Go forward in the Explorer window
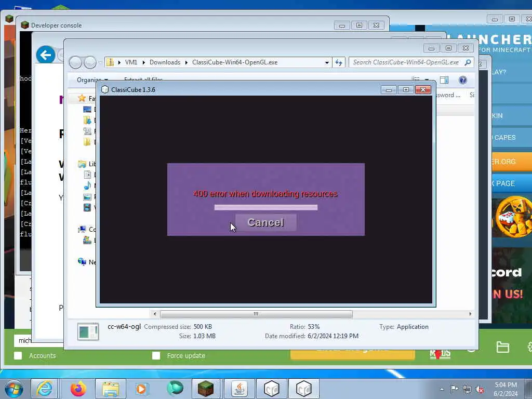 tap(90, 62)
